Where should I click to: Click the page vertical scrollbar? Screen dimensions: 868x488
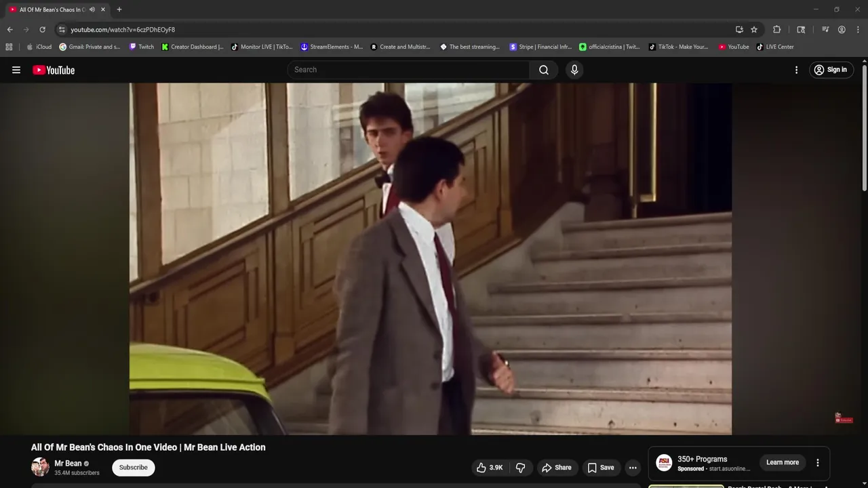pos(864,129)
